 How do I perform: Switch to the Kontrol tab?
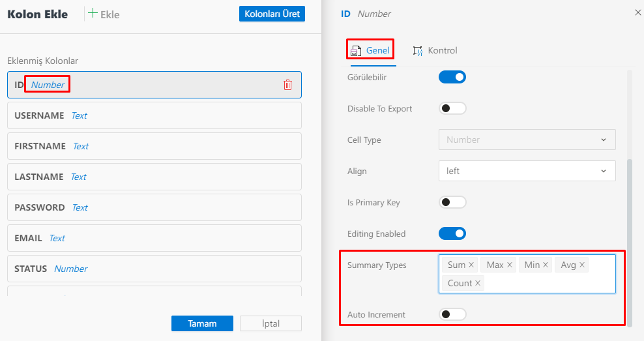[435, 51]
